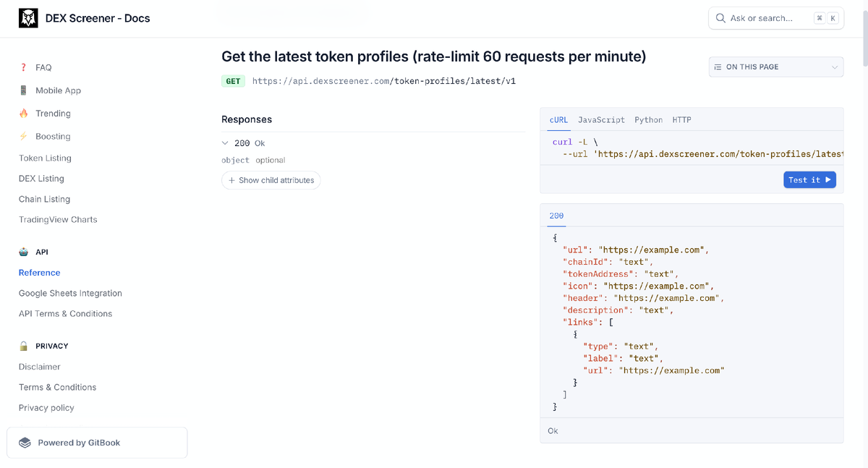The image size is (868, 468).
Task: Open the Mobile App page
Action: [x=59, y=90]
